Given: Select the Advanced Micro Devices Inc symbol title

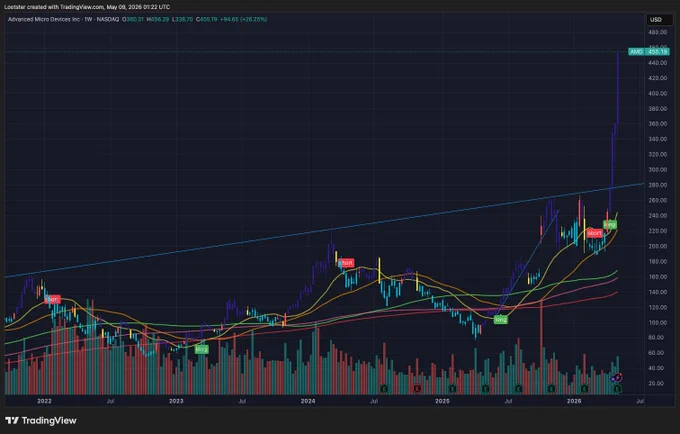Looking at the screenshot, I should point(42,20).
